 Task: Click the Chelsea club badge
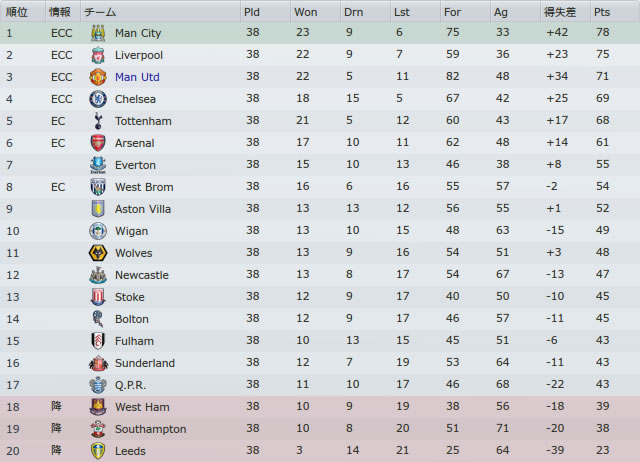point(98,99)
